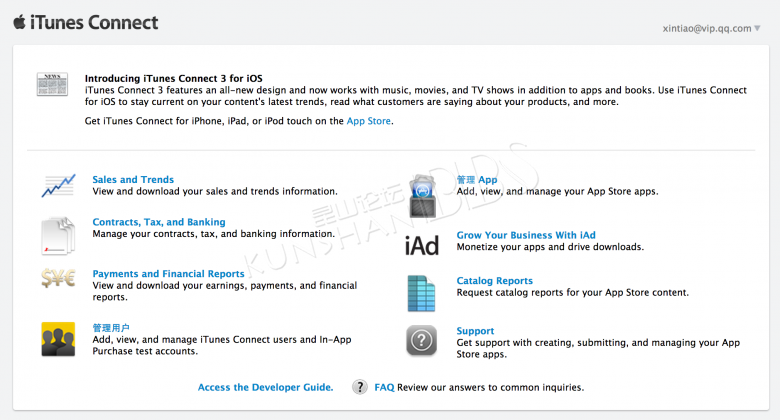
Task: Click text "Request catalog reports for your App Store content."
Action: tap(573, 293)
